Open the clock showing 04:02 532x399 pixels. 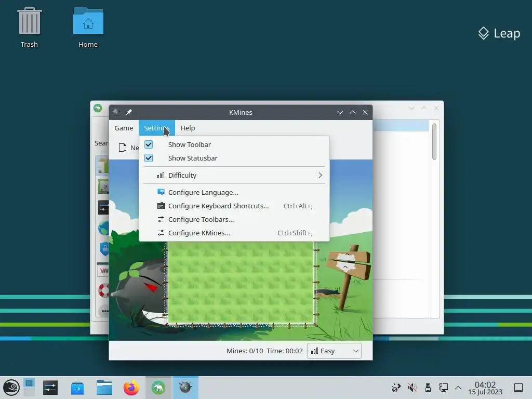coord(485,388)
